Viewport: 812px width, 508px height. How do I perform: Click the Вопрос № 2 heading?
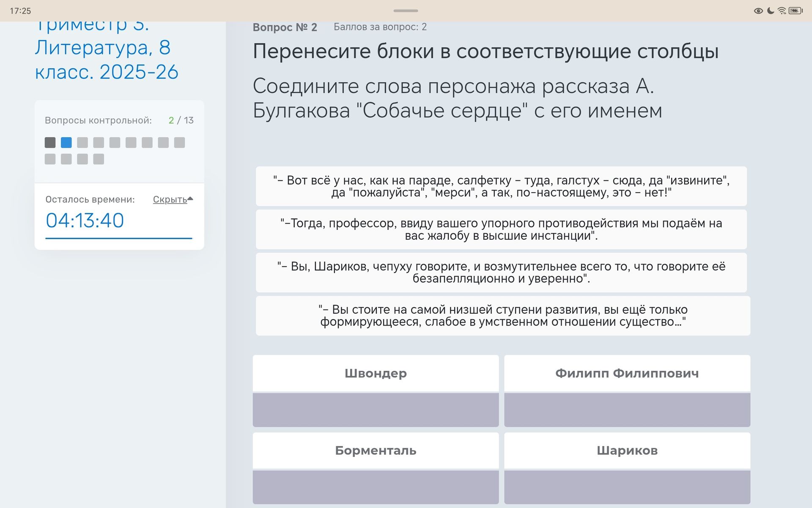click(x=285, y=27)
